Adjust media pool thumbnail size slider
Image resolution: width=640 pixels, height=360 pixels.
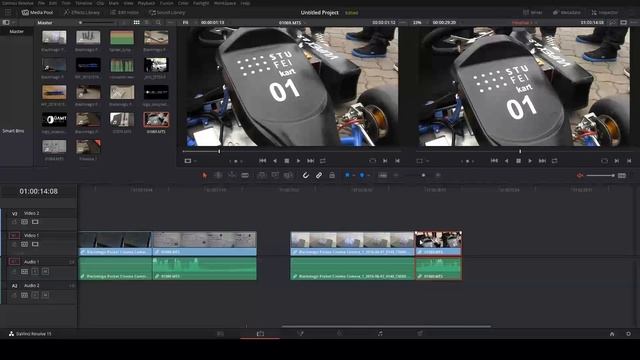click(x=97, y=22)
